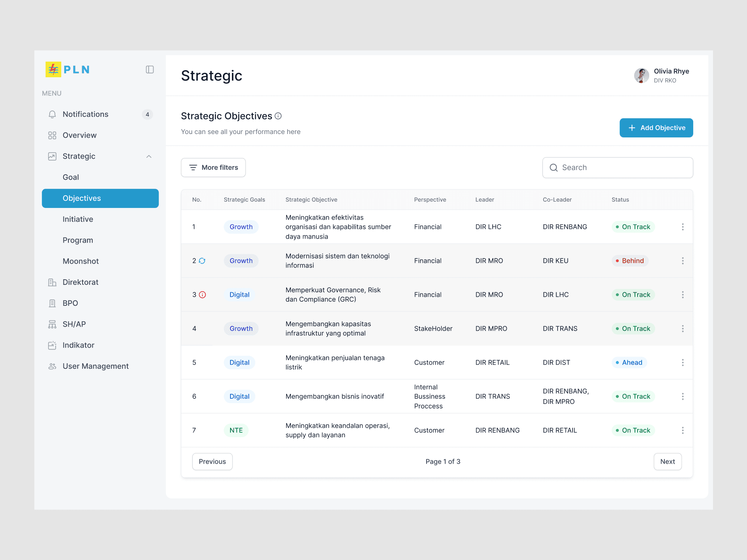Click Olivia Rhye user name
This screenshot has height=560, width=747.
[671, 71]
